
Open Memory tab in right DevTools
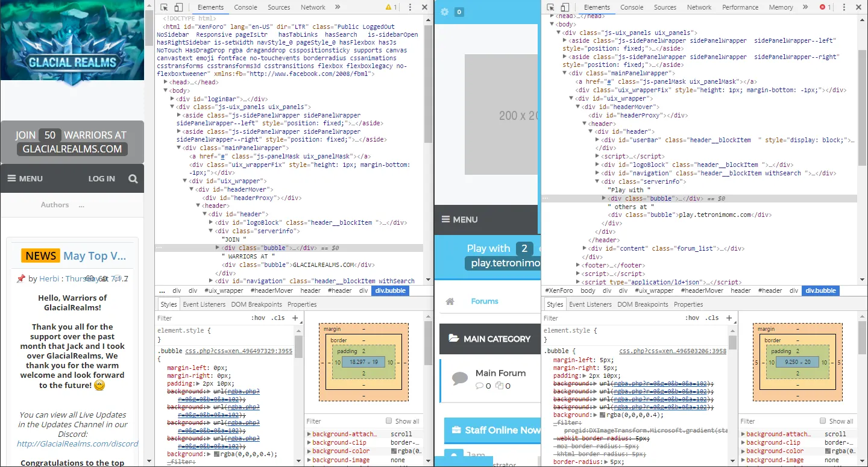(x=781, y=7)
